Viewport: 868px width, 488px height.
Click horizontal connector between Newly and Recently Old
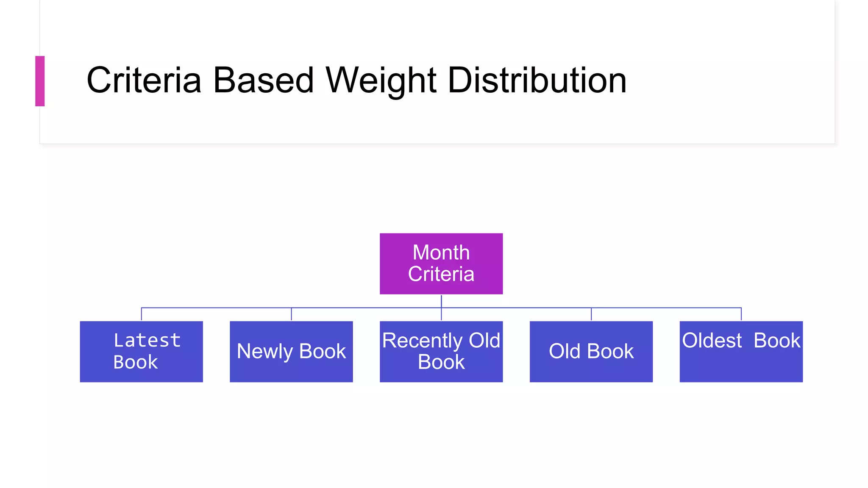(367, 308)
